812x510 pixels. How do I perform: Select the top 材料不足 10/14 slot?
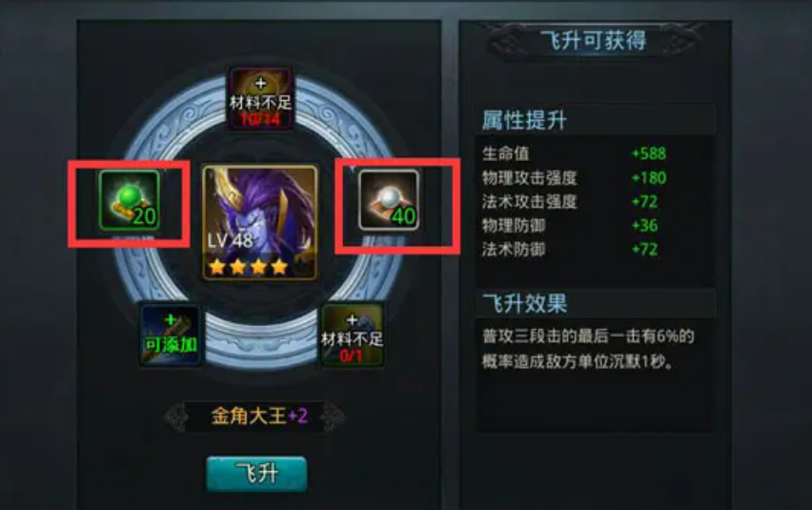260,98
